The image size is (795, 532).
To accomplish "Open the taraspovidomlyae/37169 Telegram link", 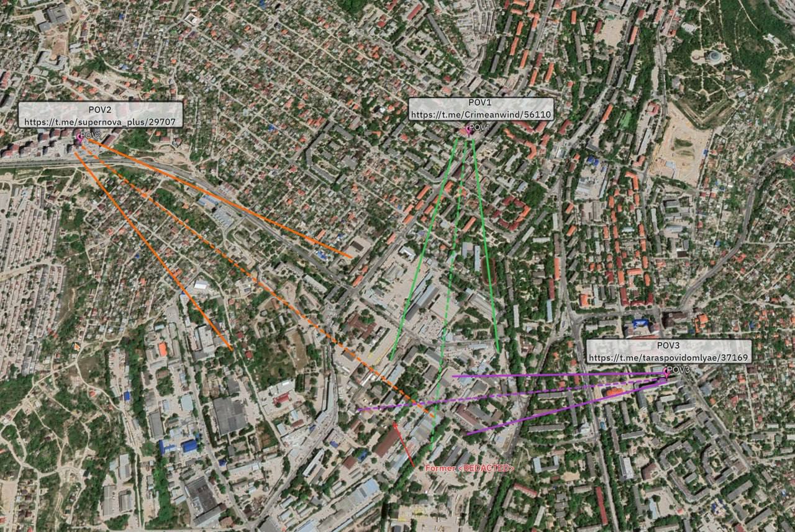I will (668, 358).
